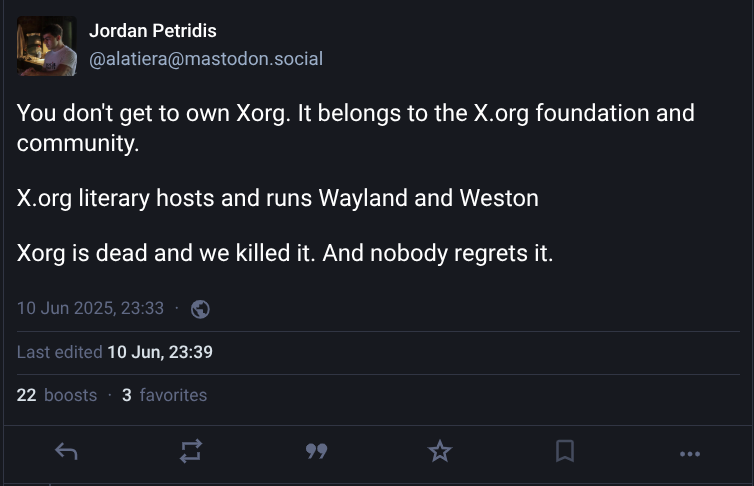The width and height of the screenshot is (754, 486).
Task: Open the three-dot more options menu
Action: (690, 453)
